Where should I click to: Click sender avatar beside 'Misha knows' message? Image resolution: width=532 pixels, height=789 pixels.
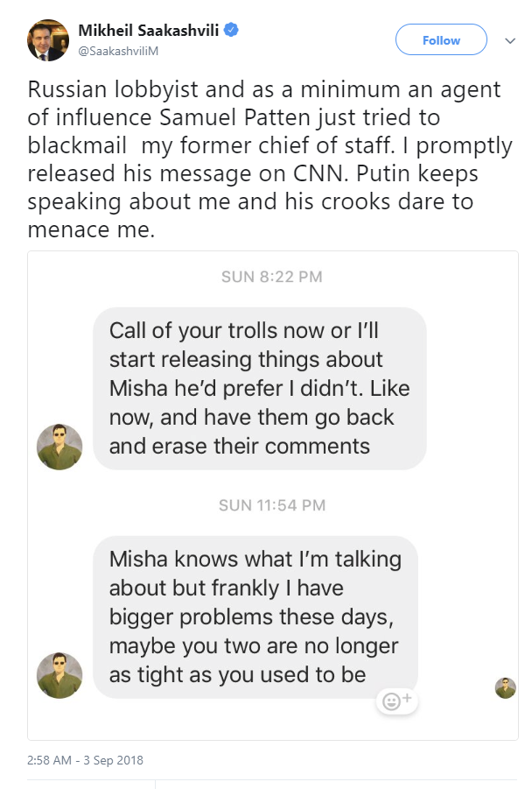(59, 675)
